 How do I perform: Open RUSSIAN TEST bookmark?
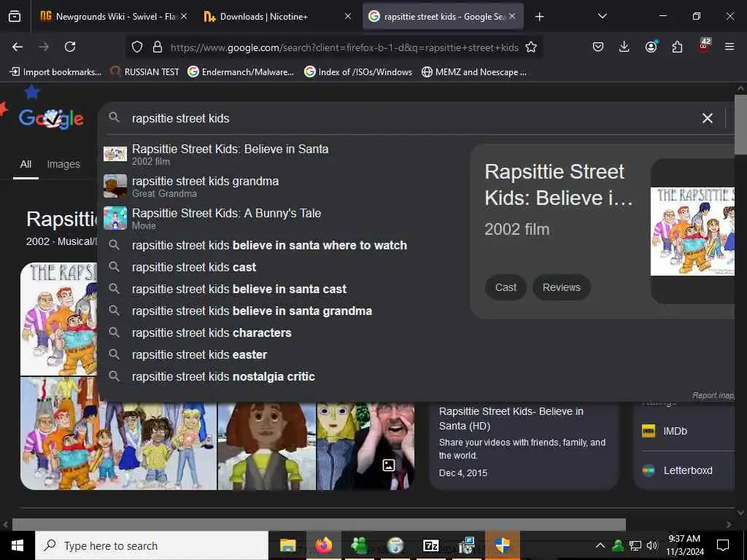pyautogui.click(x=144, y=72)
